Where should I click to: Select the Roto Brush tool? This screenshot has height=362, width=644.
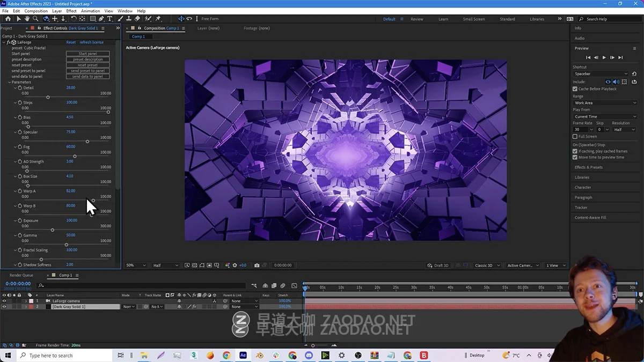point(148,19)
